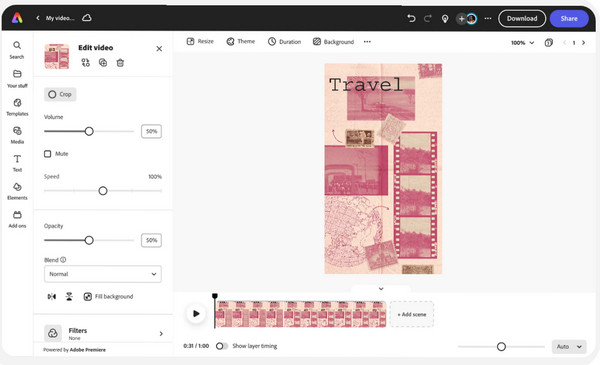The width and height of the screenshot is (600, 365).
Task: Open the pages view icon
Action: [x=548, y=42]
